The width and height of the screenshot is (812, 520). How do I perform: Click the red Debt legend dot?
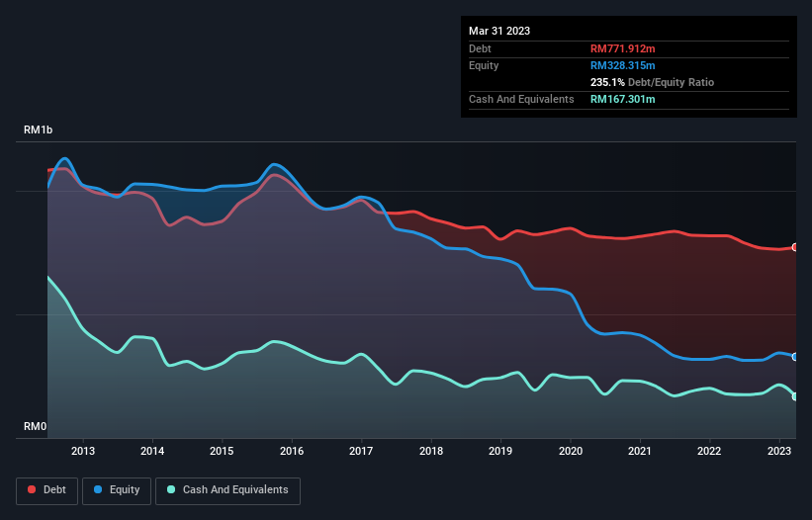click(32, 489)
